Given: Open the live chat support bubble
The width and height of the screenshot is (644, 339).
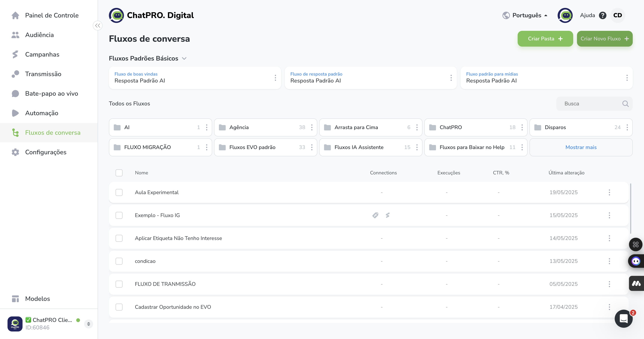Looking at the screenshot, I should [624, 319].
